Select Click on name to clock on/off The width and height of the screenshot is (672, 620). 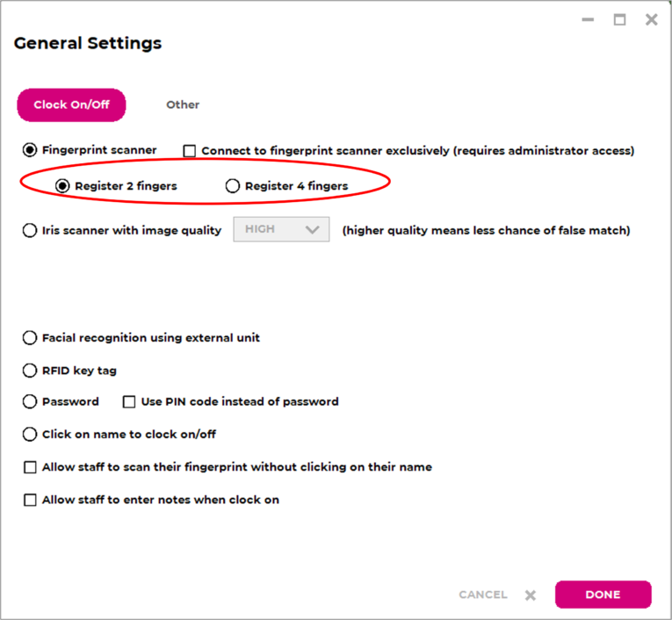tap(30, 435)
